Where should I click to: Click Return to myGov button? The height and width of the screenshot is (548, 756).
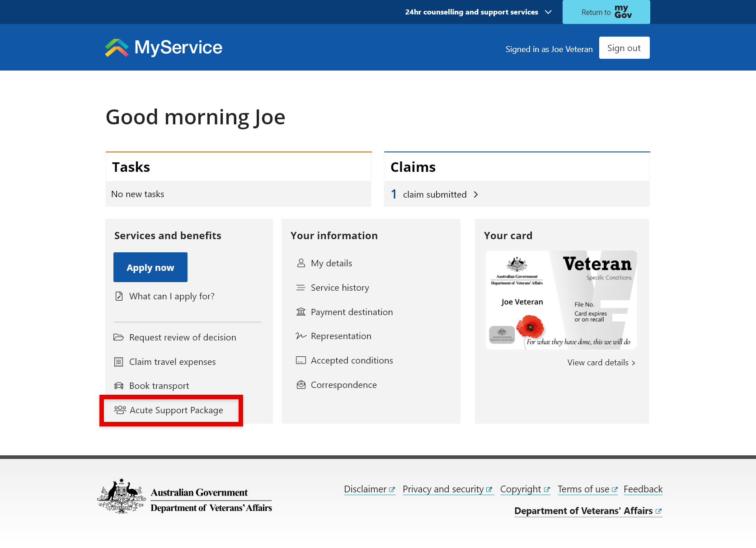coord(606,12)
